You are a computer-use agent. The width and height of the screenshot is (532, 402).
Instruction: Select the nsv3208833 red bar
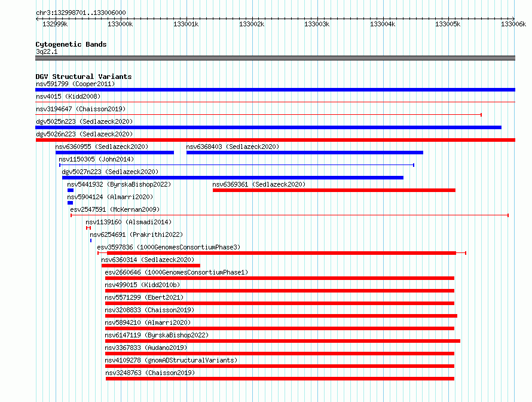(282, 316)
